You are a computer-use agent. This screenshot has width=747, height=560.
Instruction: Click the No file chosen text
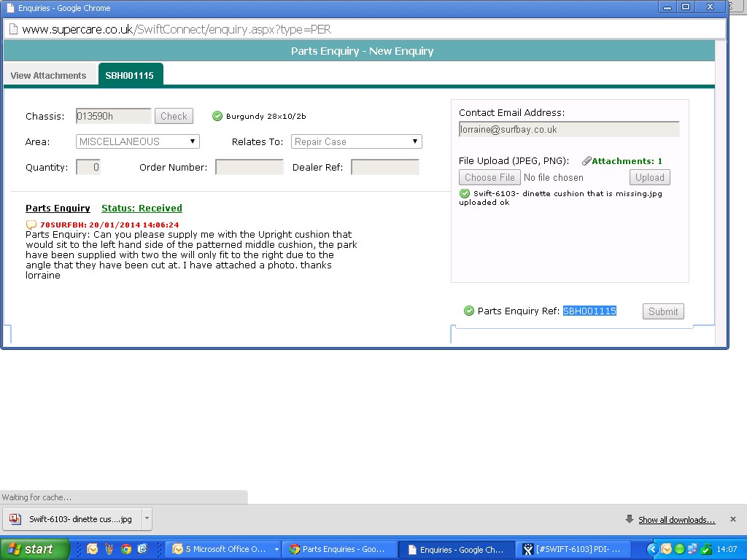pyautogui.click(x=553, y=177)
